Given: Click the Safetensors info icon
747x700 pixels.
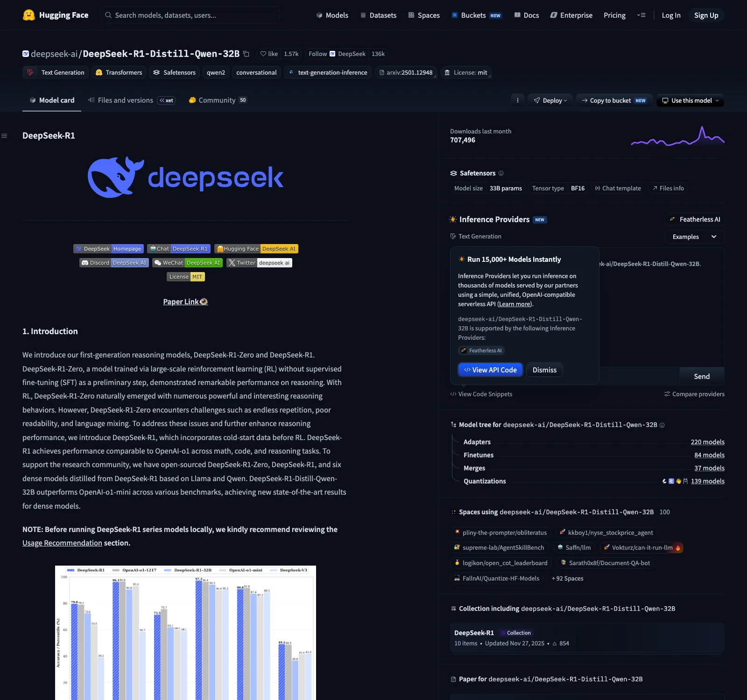Looking at the screenshot, I should (501, 173).
